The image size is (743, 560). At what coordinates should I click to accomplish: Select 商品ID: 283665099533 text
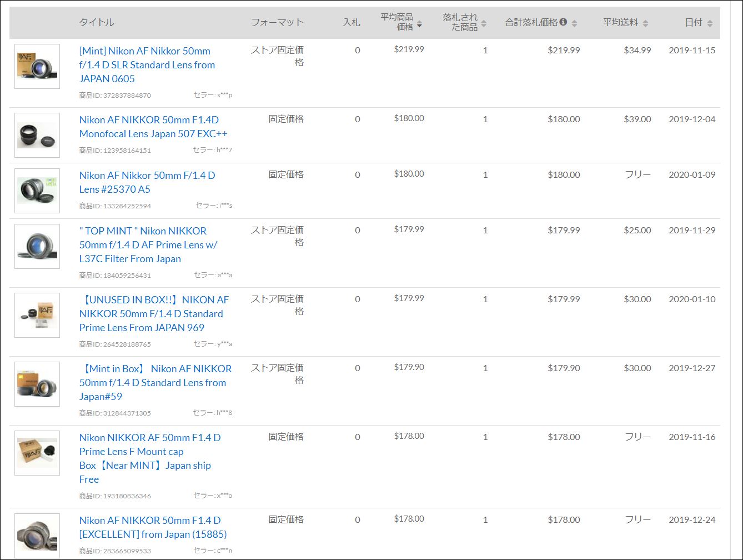[x=115, y=551]
